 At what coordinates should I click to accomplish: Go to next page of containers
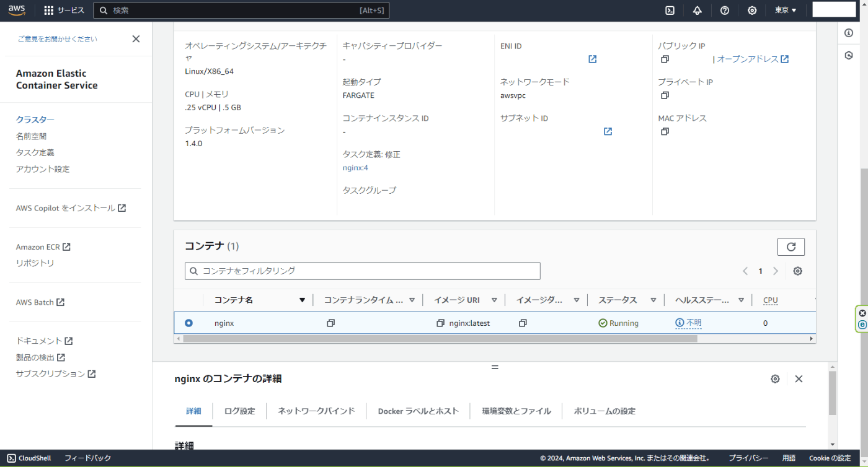[x=776, y=271]
